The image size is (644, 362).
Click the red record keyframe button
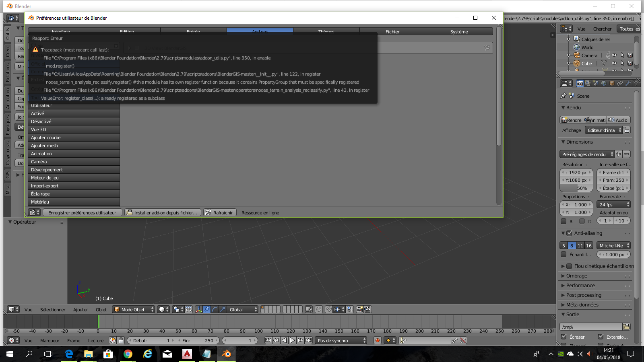point(378,340)
